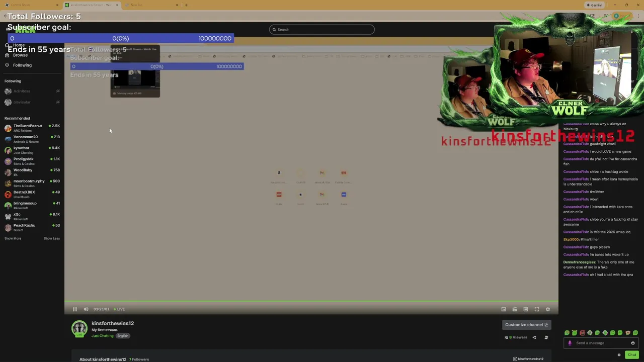Open Venomman20 recommended channel
The image size is (644, 362).
coord(32,139)
